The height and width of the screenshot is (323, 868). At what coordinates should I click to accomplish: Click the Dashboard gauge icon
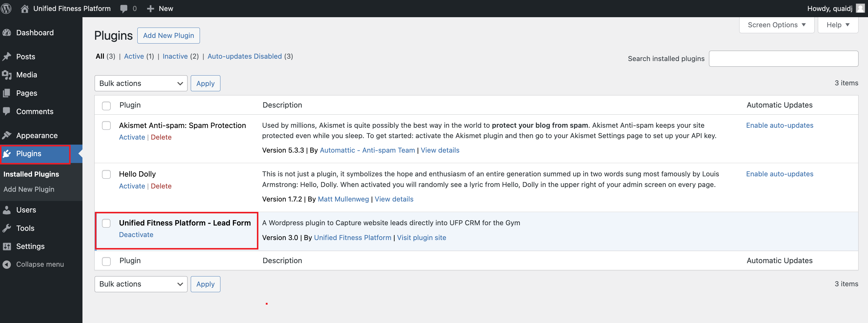coord(7,33)
